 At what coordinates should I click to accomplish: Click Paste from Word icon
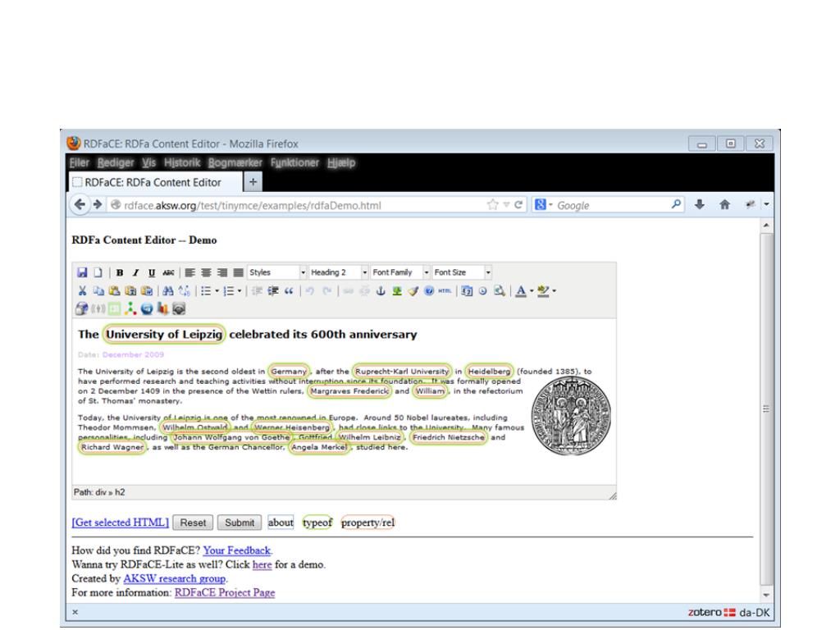pos(146,291)
